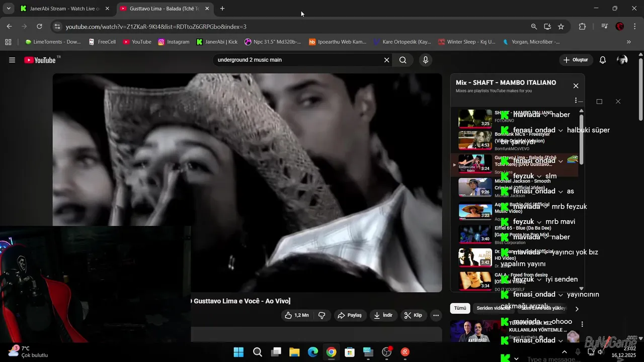The height and width of the screenshot is (362, 644).
Task: Open Mix playlist three-dot options
Action: tap(576, 101)
